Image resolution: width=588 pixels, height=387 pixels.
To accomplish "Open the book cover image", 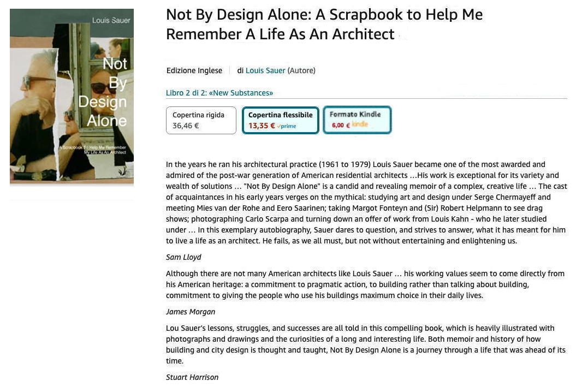I will 72,96.
